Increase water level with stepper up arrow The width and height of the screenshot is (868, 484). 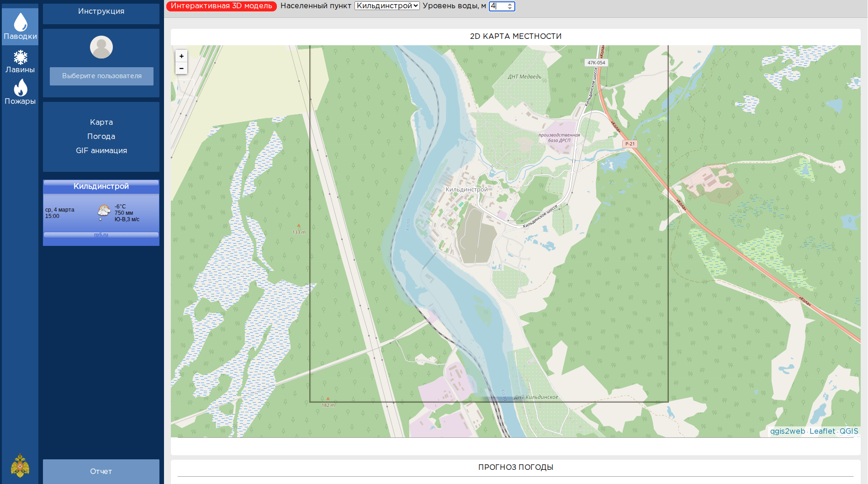pos(510,4)
